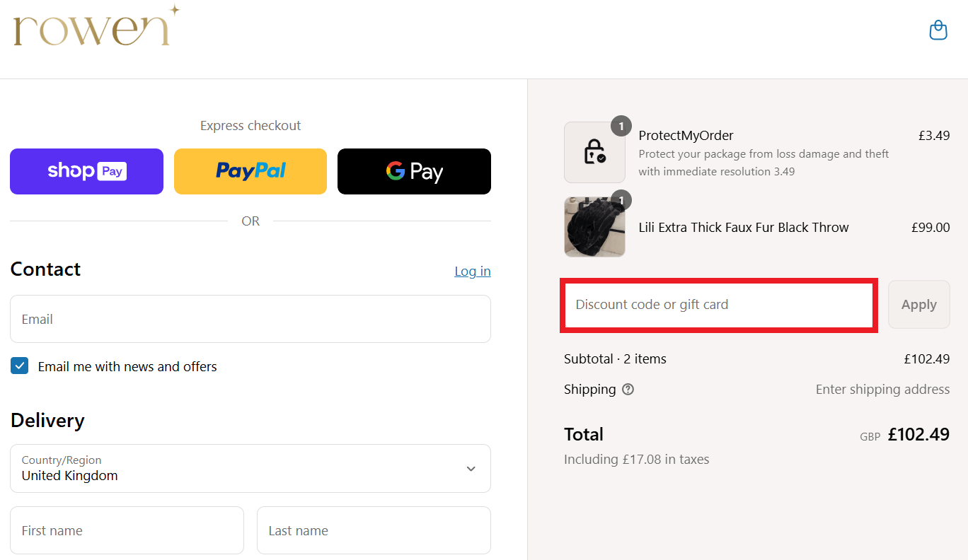Click into the Email input field
This screenshot has width=968, height=560.
(250, 319)
